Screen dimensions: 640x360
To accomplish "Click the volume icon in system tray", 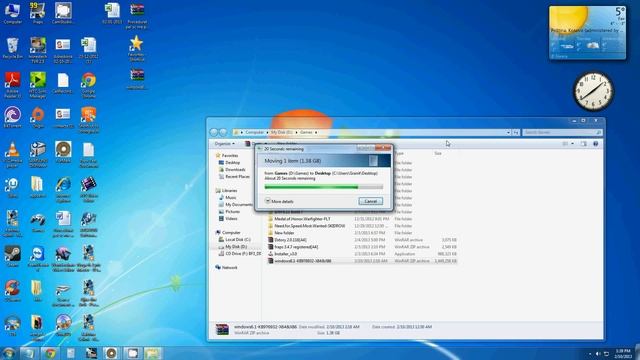I will (598, 353).
